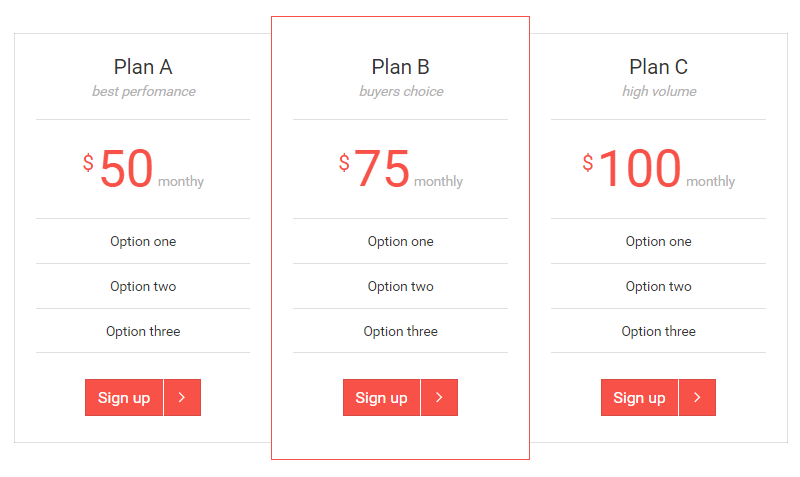Select the Plan A heading
The height and width of the screenshot is (477, 800).
point(143,67)
